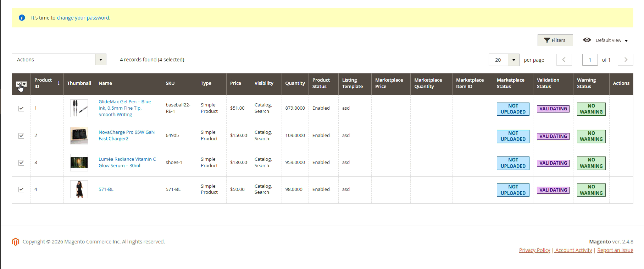Sort by the Price column header

235,83
